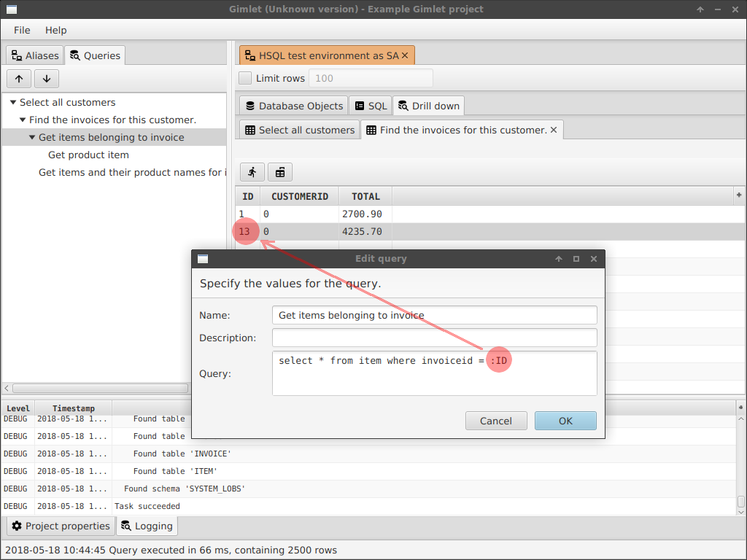
Task: Close the HSQL test environment tab
Action: click(x=405, y=55)
